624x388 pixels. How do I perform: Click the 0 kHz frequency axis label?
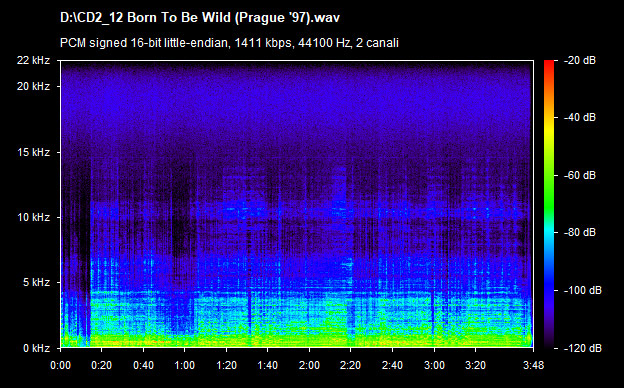click(x=36, y=348)
